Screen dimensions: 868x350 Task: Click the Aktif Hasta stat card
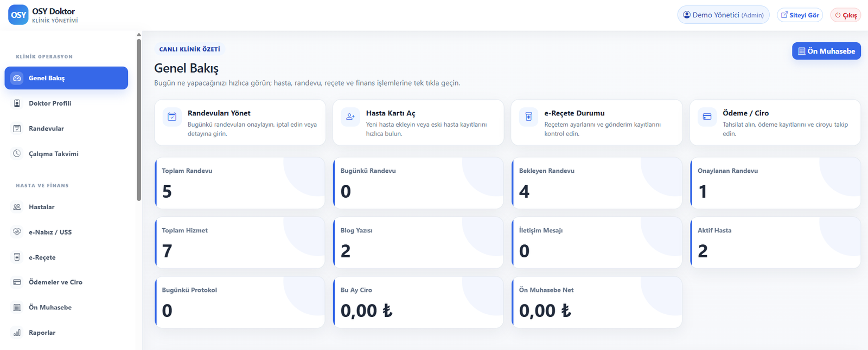point(775,243)
